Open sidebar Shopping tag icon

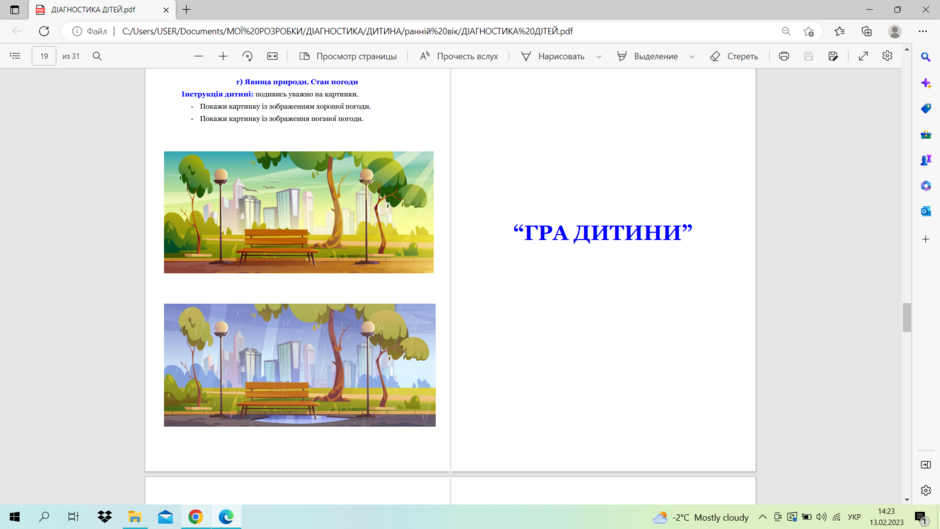[926, 109]
